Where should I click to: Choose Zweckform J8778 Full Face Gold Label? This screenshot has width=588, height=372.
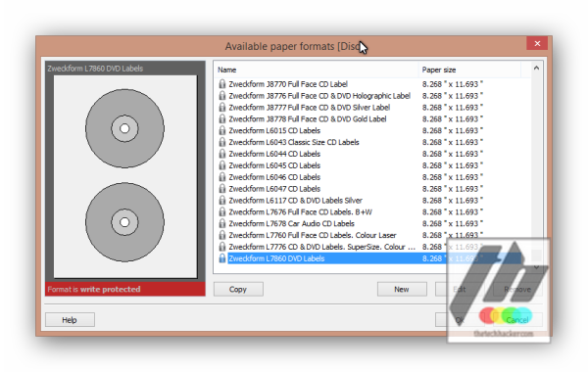click(x=308, y=118)
